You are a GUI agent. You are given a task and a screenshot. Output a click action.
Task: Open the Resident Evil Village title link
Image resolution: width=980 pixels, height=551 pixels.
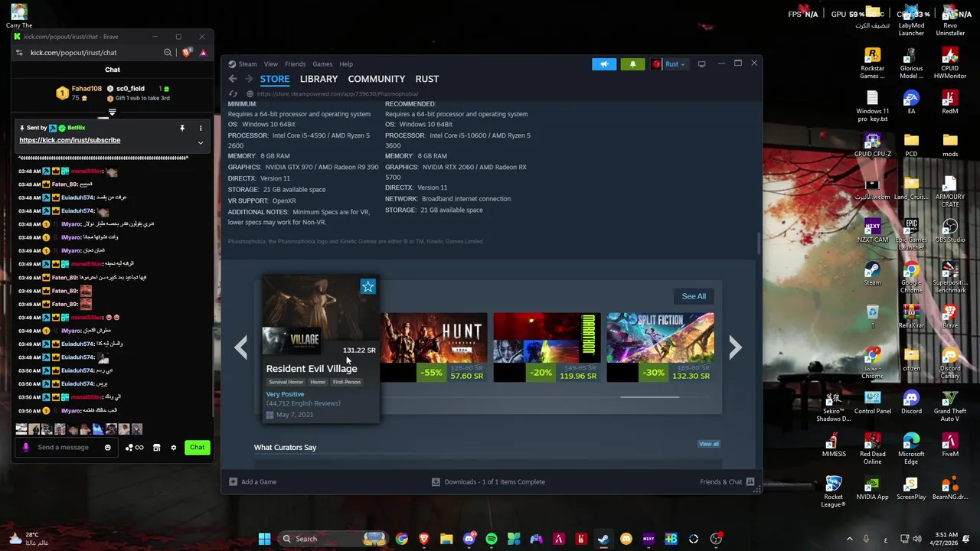click(x=312, y=369)
